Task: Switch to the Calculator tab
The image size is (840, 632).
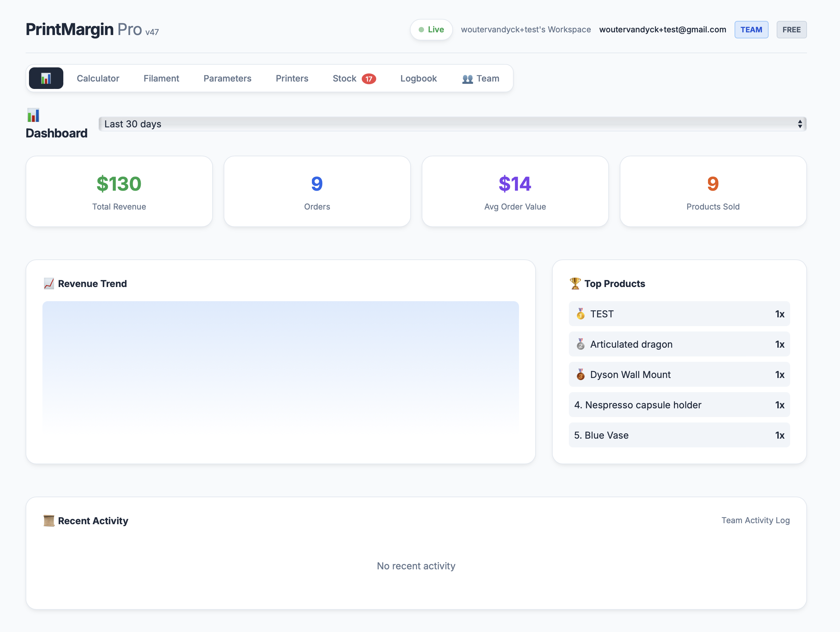Action: 98,78
